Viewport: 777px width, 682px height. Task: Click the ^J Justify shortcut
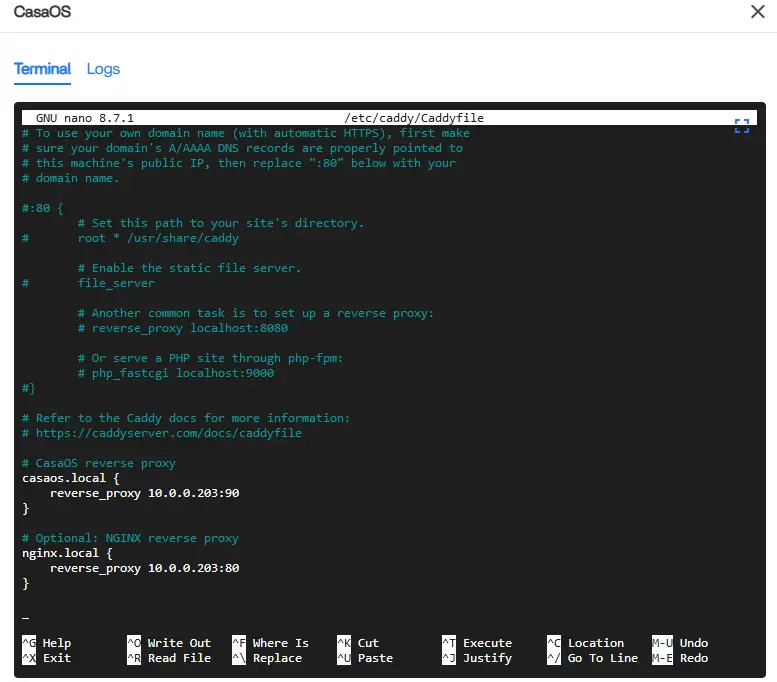coord(477,658)
